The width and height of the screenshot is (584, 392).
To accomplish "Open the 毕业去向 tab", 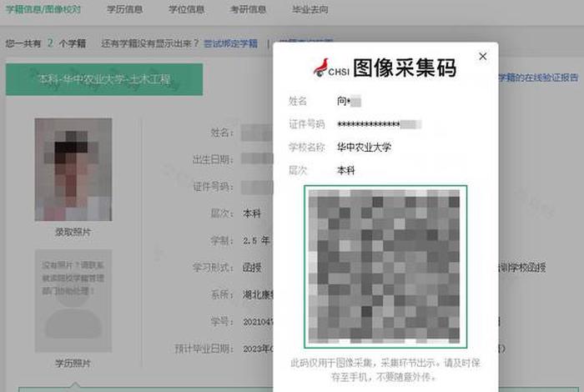I will point(310,9).
